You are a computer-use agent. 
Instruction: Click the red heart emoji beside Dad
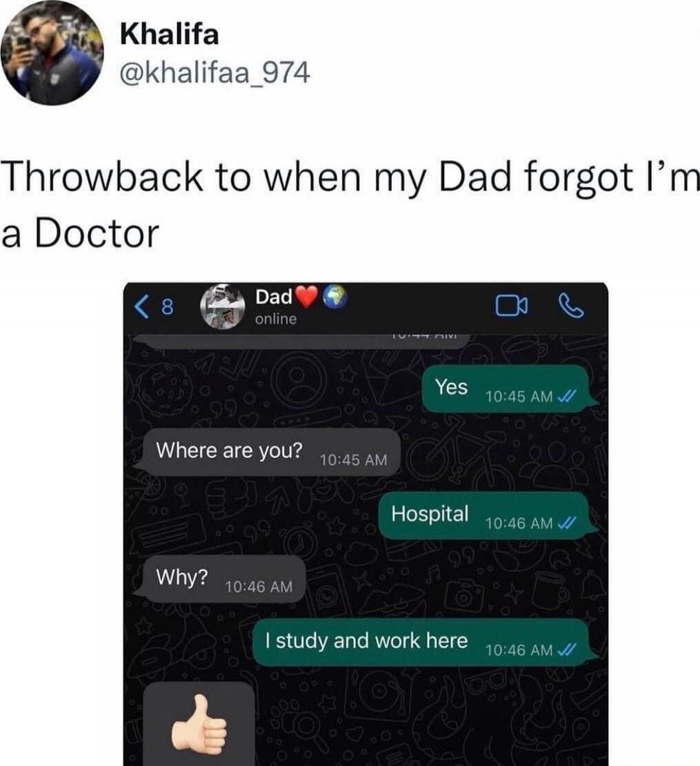pyautogui.click(x=307, y=296)
